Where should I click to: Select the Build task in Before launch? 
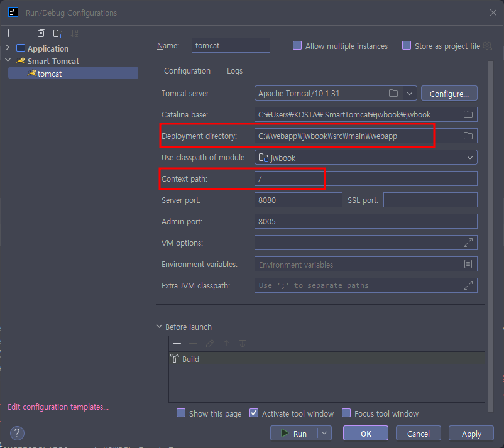pyautogui.click(x=327, y=358)
